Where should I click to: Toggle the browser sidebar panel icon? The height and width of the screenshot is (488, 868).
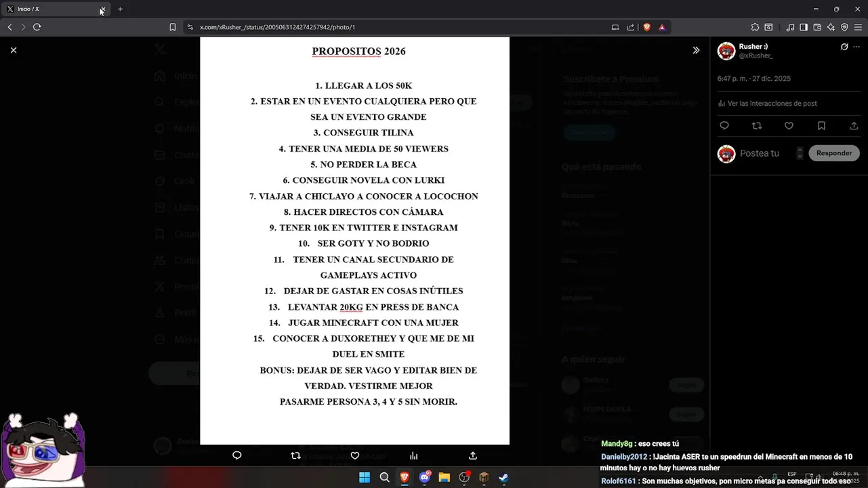click(804, 27)
